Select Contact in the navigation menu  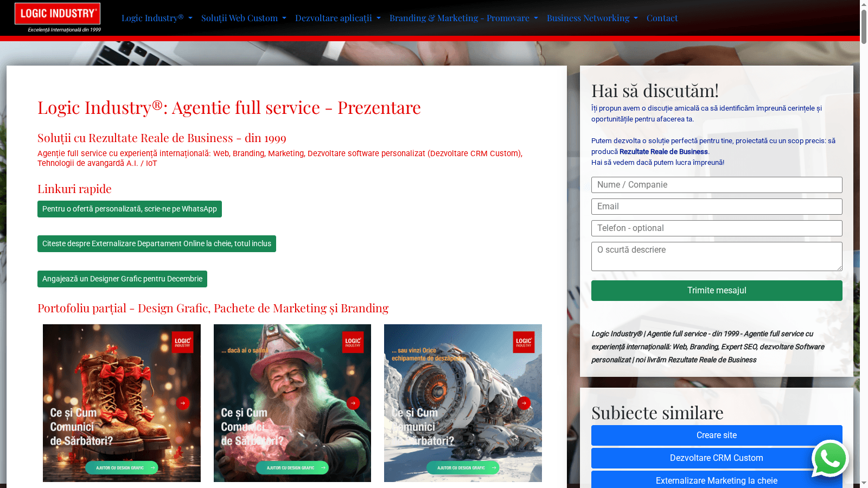[x=662, y=18]
